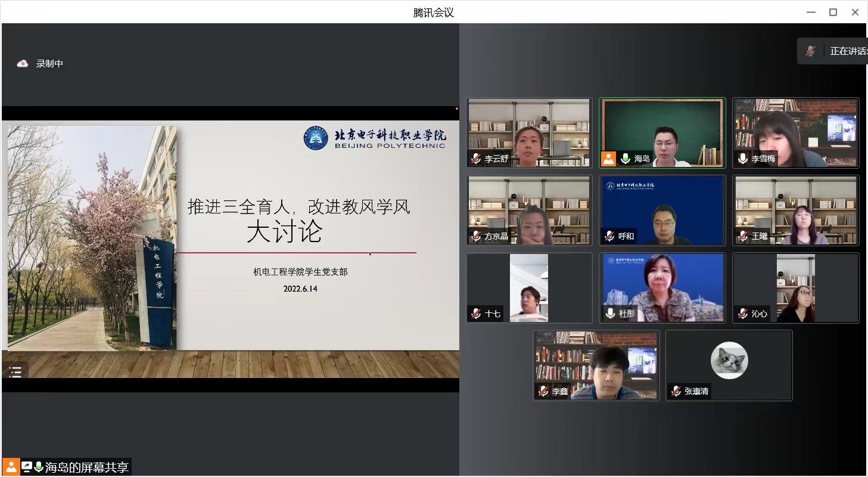Select 沁心's video tile
This screenshot has width=868, height=477.
[x=795, y=287]
